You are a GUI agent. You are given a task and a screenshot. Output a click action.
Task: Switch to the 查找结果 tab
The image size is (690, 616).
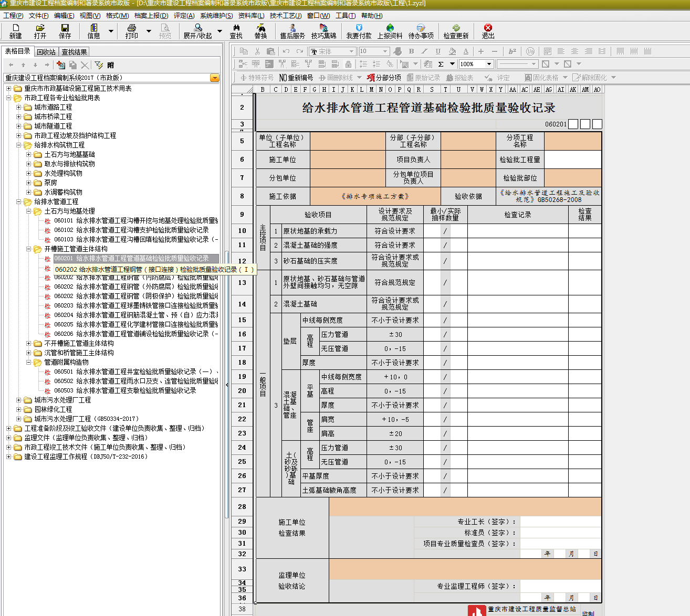pos(74,52)
